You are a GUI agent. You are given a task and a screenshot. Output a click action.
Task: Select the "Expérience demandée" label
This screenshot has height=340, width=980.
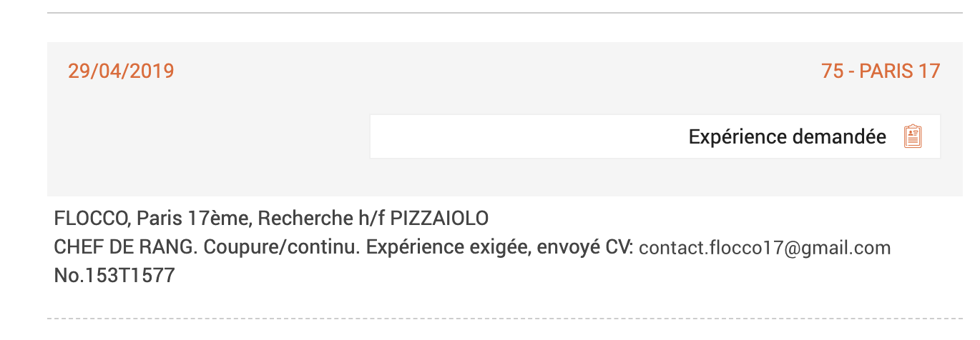click(787, 136)
